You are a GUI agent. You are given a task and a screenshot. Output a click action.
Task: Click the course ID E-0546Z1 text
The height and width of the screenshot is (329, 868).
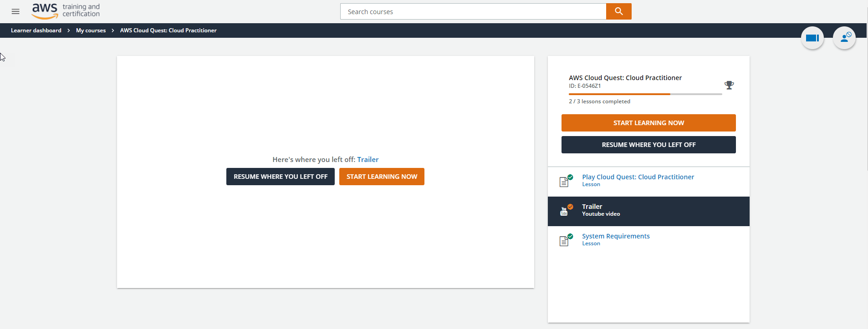point(585,86)
